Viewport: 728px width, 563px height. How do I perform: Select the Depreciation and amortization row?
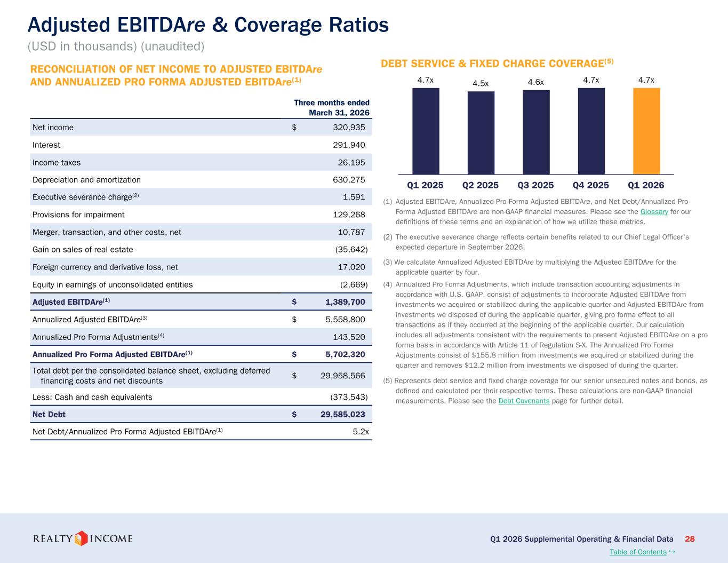tap(201, 180)
